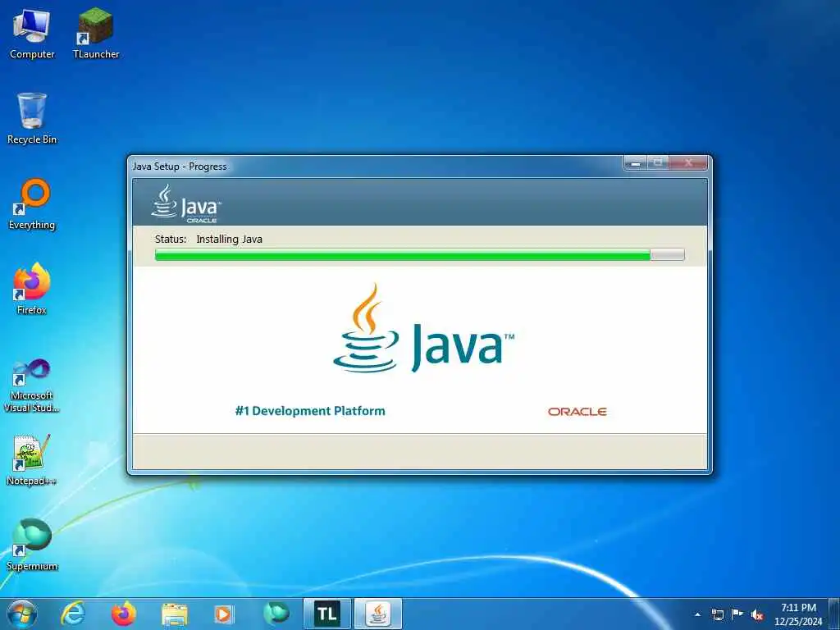Click the Show desktop strip

tap(833, 614)
